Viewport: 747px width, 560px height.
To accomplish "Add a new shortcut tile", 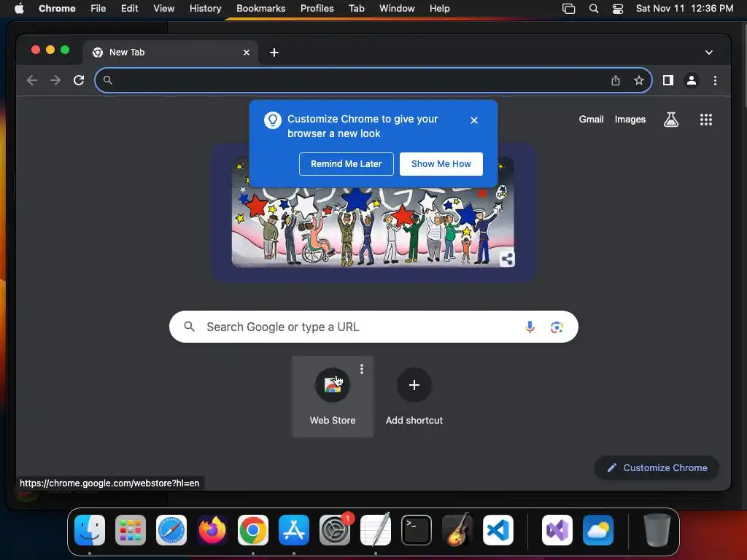I will (414, 396).
